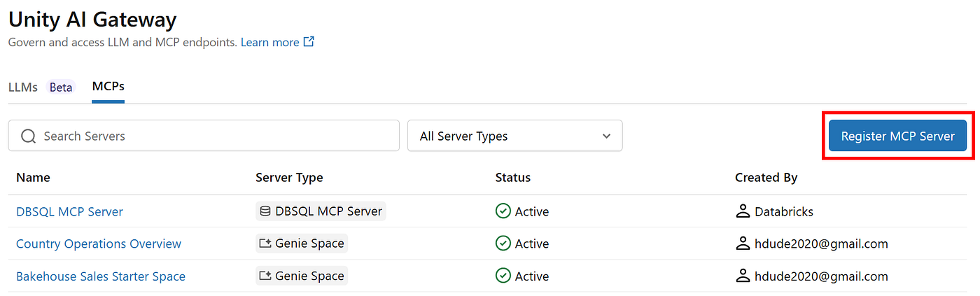Click the Server Type column header

coord(289,178)
